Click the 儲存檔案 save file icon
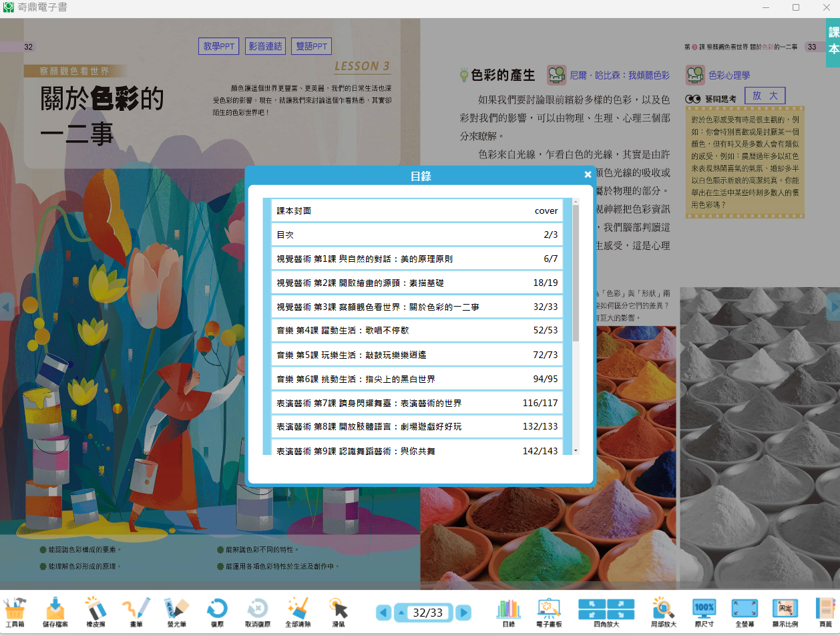 (x=55, y=611)
